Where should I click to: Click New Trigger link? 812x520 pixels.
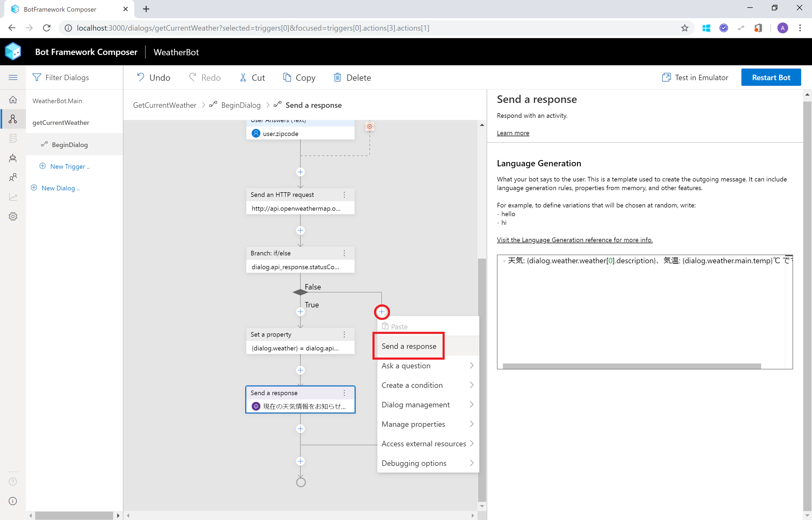point(65,167)
